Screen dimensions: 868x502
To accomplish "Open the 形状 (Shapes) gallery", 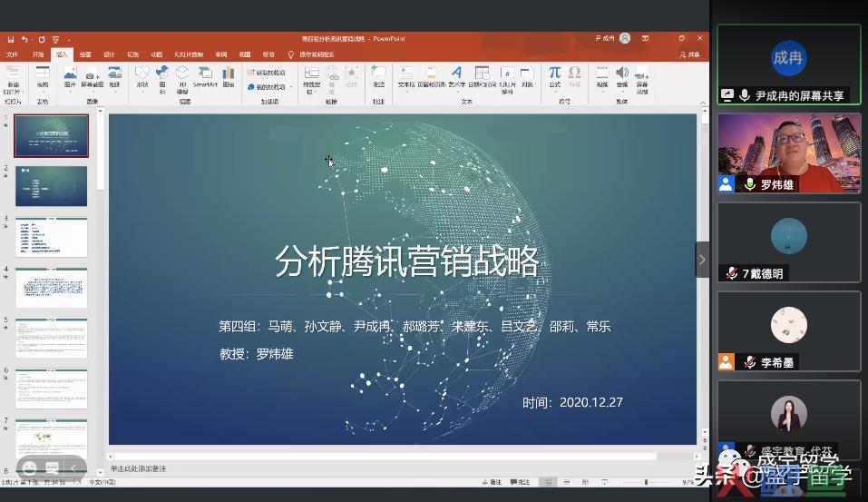I will [x=142, y=77].
